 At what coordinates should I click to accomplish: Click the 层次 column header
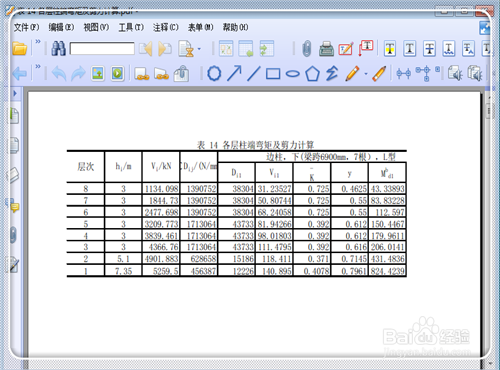pos(86,166)
